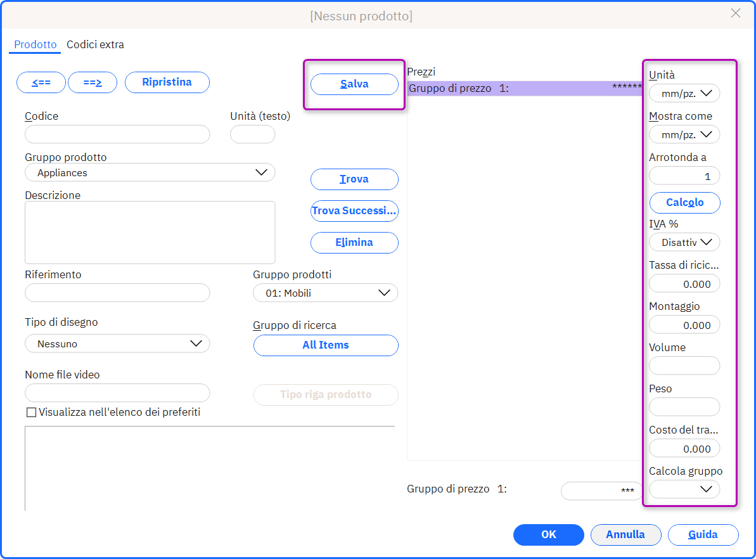Image resolution: width=756 pixels, height=559 pixels.
Task: Open the Unità mm/pz. dropdown
Action: pos(684,93)
